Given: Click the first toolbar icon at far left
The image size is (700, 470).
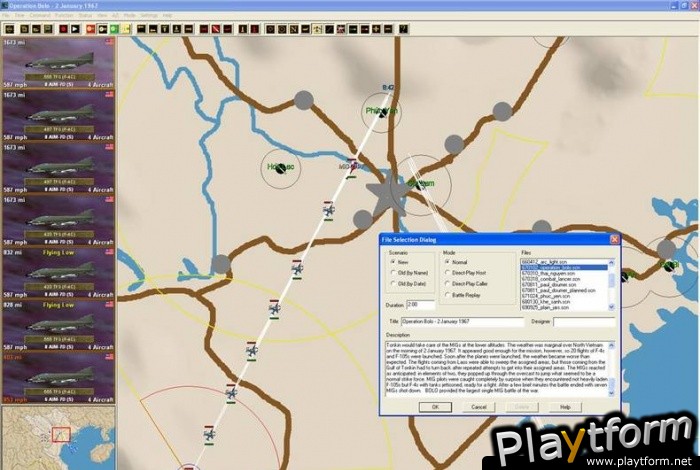Looking at the screenshot, I should pos(9,29).
